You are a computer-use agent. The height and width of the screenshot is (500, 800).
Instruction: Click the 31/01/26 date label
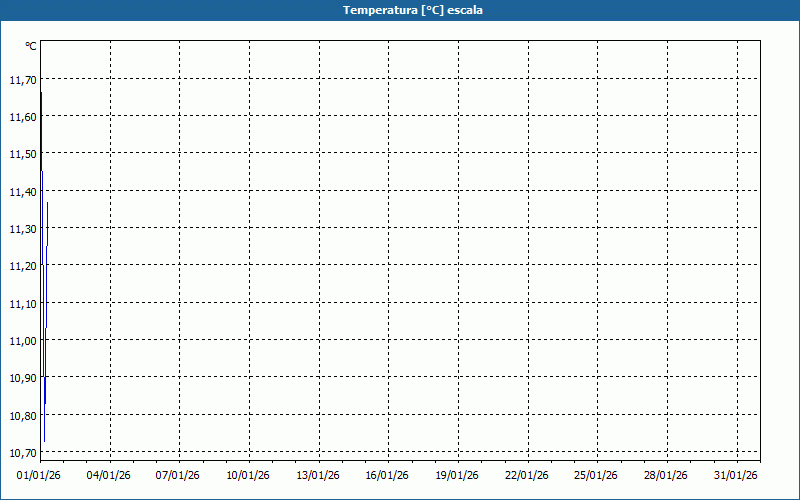click(x=735, y=476)
